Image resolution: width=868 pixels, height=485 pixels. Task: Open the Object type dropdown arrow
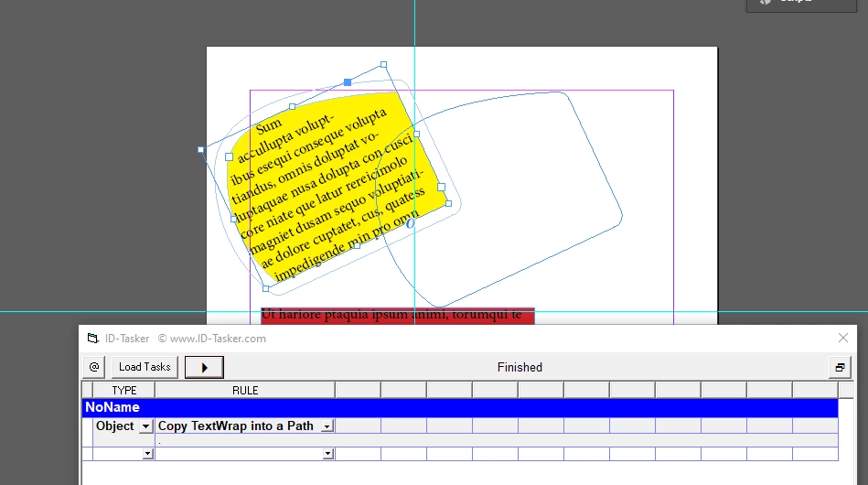point(145,426)
